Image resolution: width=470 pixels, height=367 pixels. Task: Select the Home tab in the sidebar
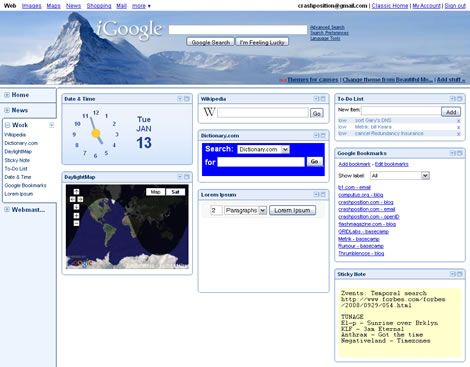20,95
